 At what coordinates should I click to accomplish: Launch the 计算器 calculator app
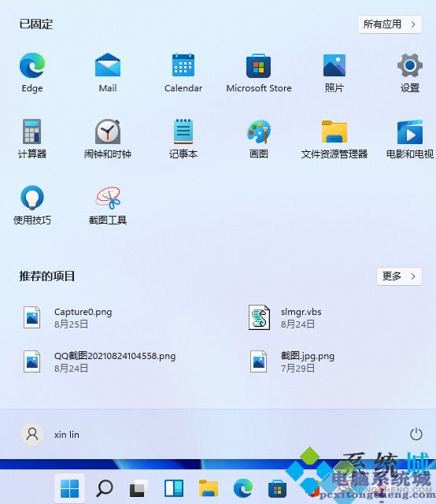pos(32,139)
